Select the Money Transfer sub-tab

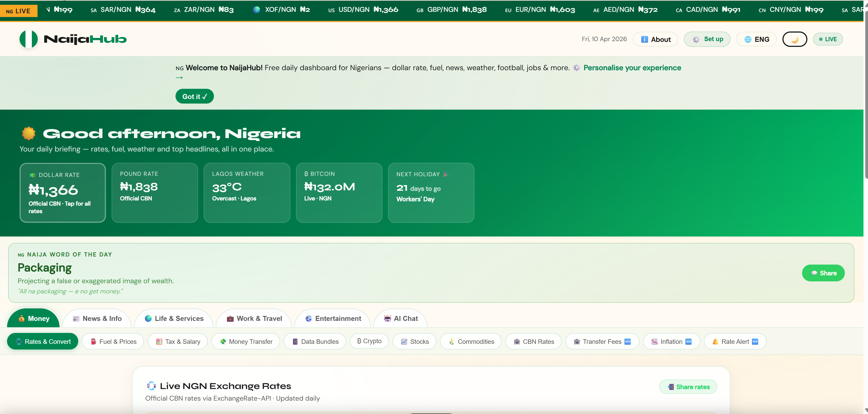(x=246, y=342)
